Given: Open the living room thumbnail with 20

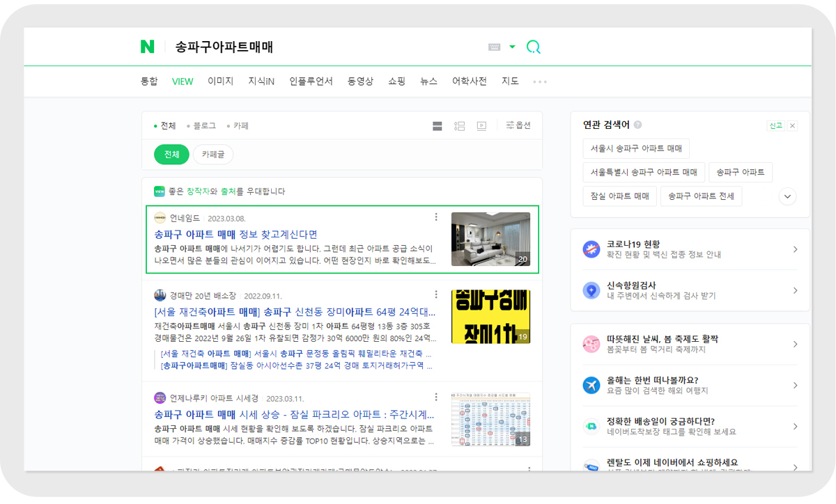Looking at the screenshot, I should click(x=490, y=239).
